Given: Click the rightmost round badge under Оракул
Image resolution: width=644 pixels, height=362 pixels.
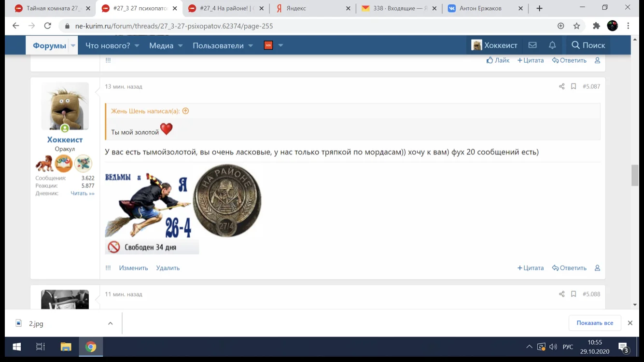Looking at the screenshot, I should coord(83,164).
